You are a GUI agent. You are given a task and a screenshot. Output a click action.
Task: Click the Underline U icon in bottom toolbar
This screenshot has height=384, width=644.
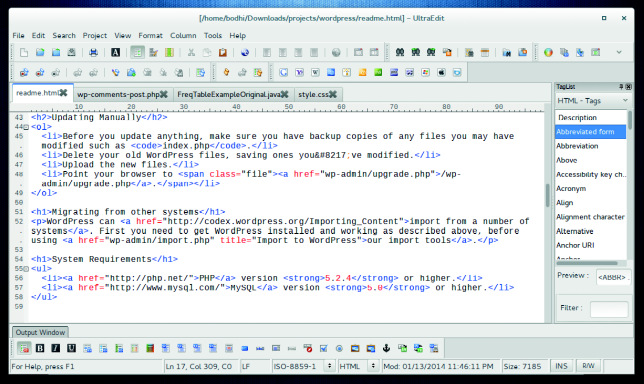point(71,348)
